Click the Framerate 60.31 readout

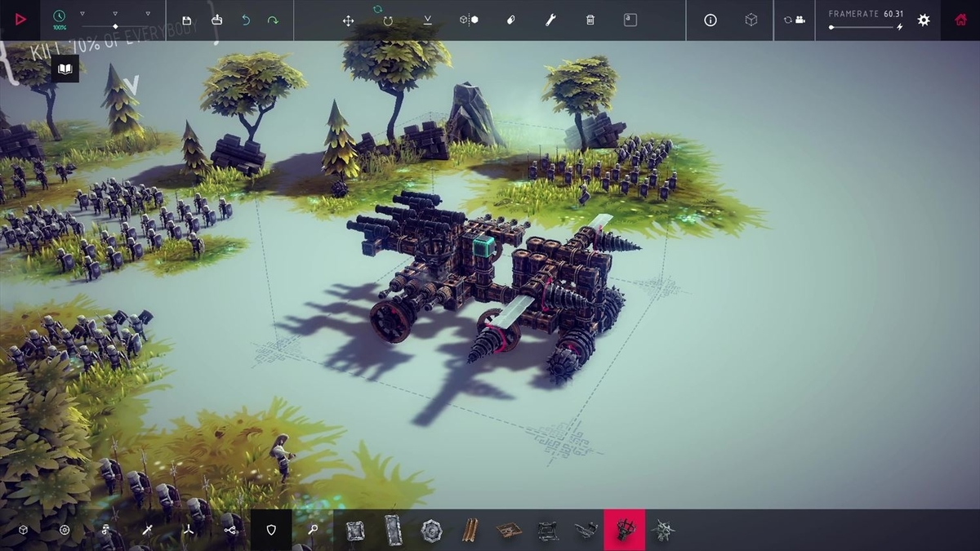[x=866, y=14]
